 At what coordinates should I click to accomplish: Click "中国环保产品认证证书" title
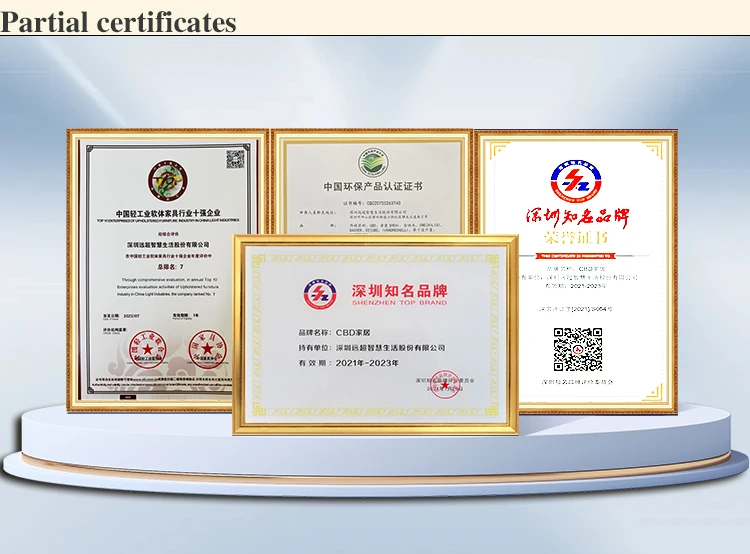[373, 186]
